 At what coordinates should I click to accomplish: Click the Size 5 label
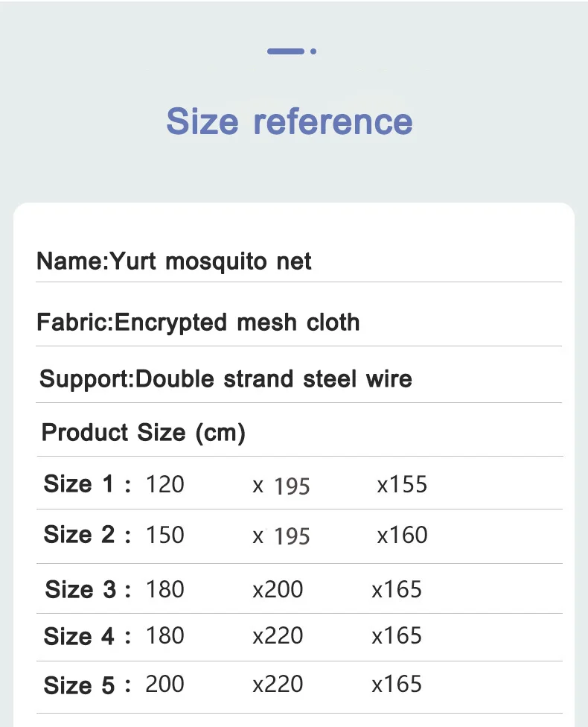[x=87, y=685]
